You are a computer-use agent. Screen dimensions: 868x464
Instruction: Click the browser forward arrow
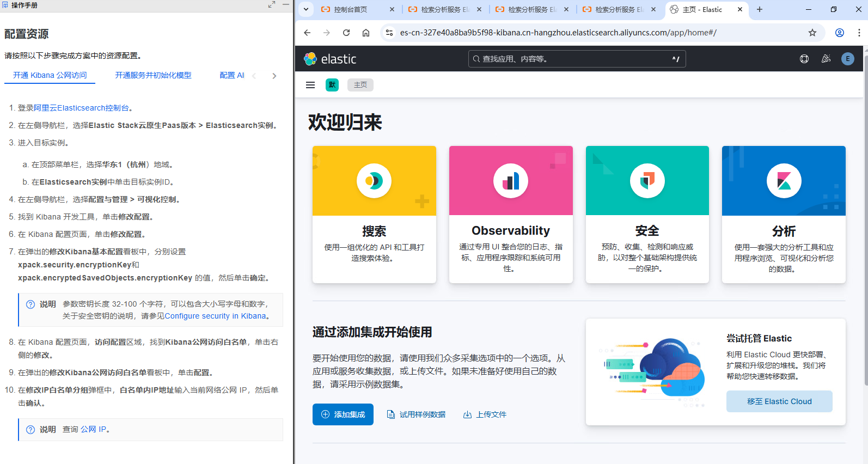click(x=327, y=33)
